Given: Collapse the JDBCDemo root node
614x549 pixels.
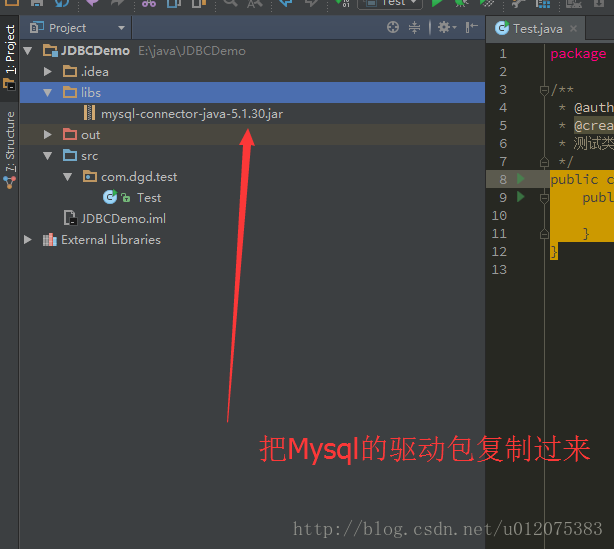Looking at the screenshot, I should coord(28,51).
